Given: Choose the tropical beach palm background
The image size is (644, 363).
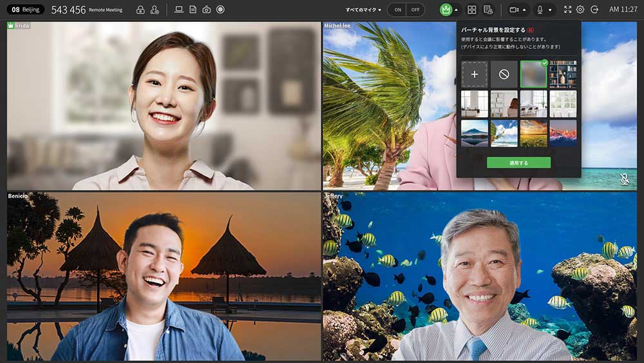Looking at the screenshot, I should coord(504,133).
